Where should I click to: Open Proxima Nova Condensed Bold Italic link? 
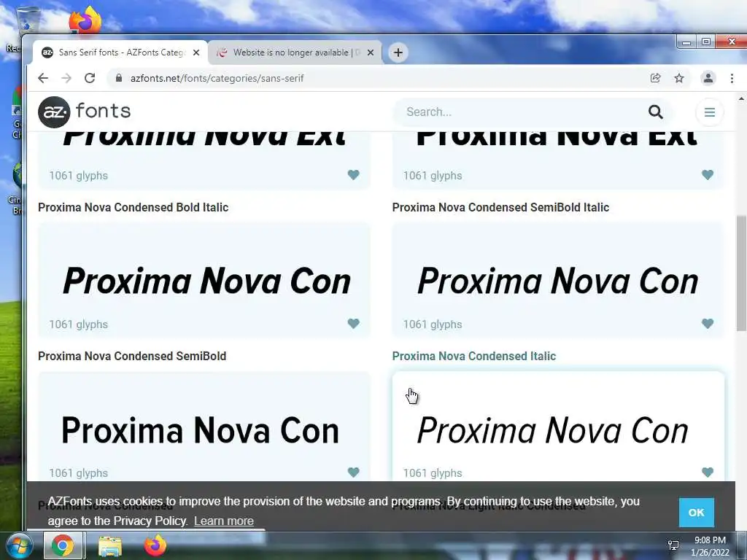(133, 208)
